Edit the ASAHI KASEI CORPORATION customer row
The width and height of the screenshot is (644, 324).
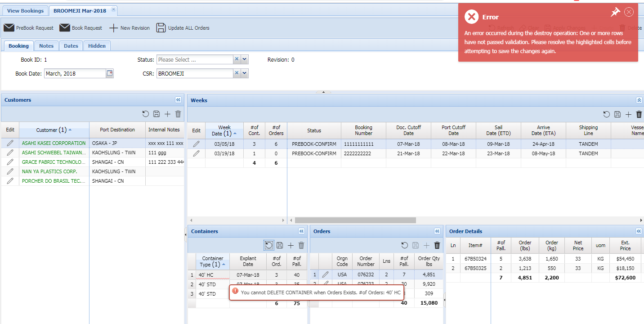10,143
